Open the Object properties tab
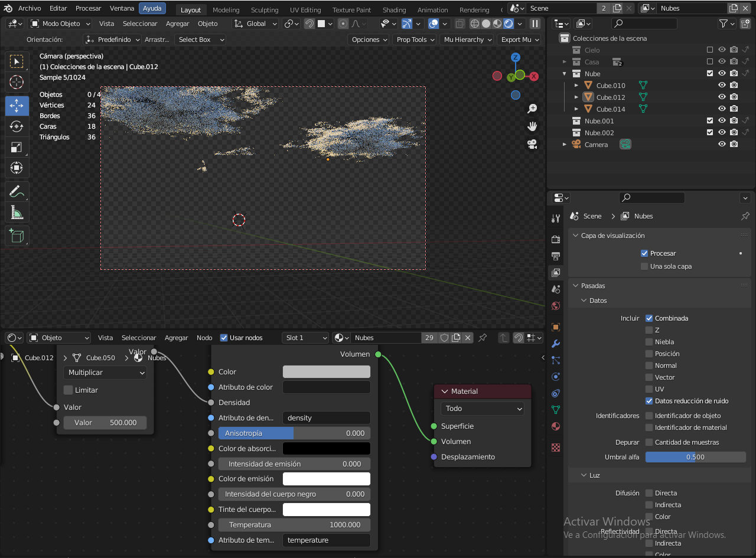This screenshot has width=756, height=558. click(555, 327)
